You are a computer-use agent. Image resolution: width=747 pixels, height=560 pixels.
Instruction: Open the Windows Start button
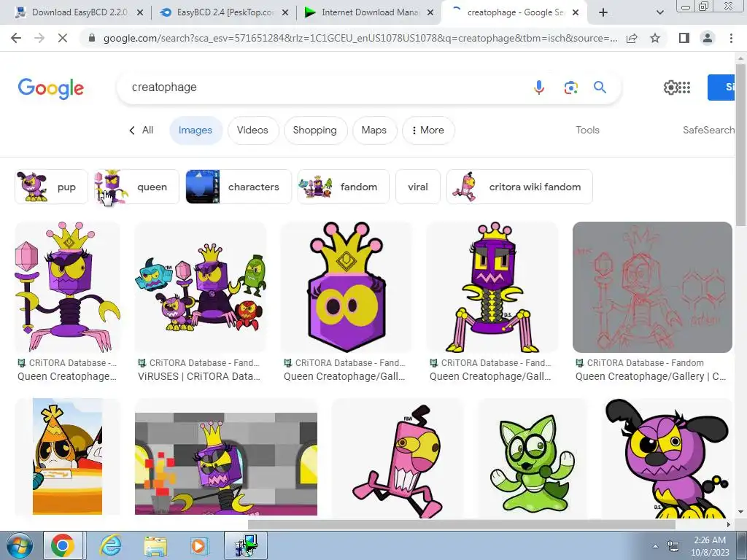click(19, 545)
